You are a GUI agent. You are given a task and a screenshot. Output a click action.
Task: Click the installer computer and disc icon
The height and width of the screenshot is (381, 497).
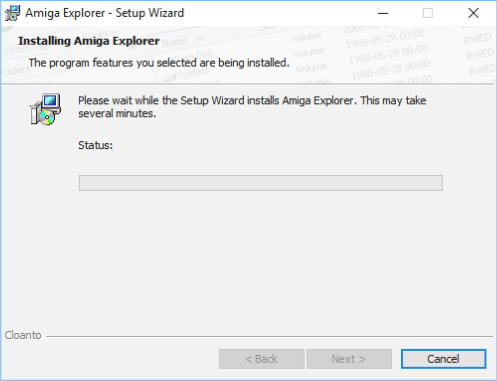click(x=45, y=109)
